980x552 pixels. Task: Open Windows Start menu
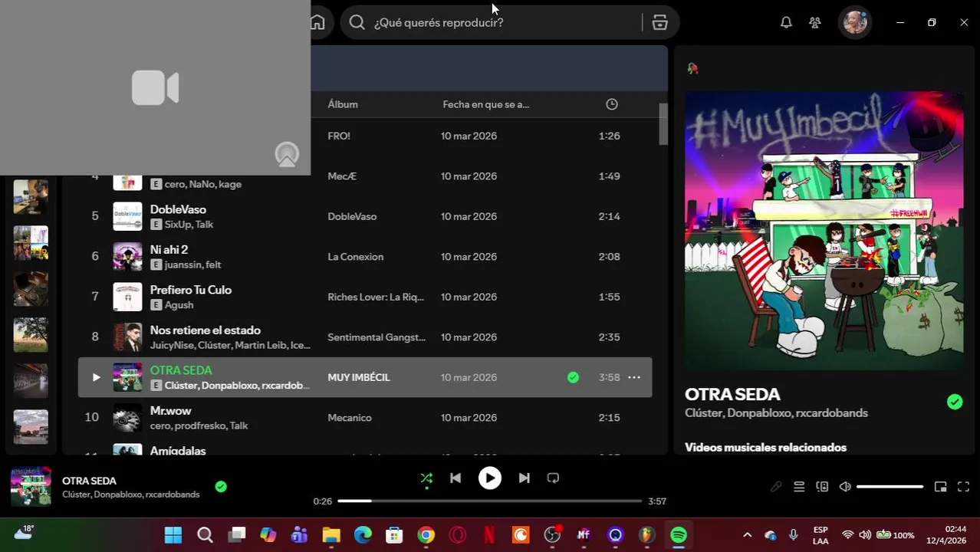click(173, 535)
